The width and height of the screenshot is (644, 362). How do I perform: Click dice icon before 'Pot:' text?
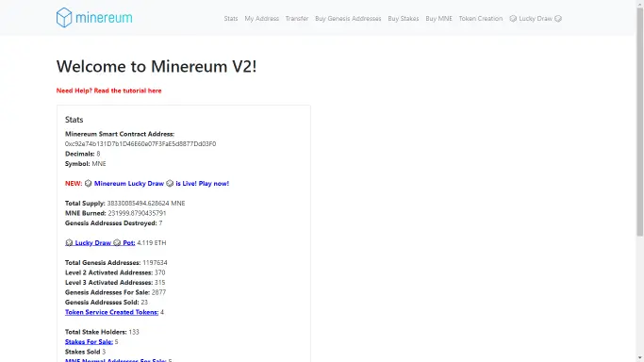pyautogui.click(x=117, y=242)
